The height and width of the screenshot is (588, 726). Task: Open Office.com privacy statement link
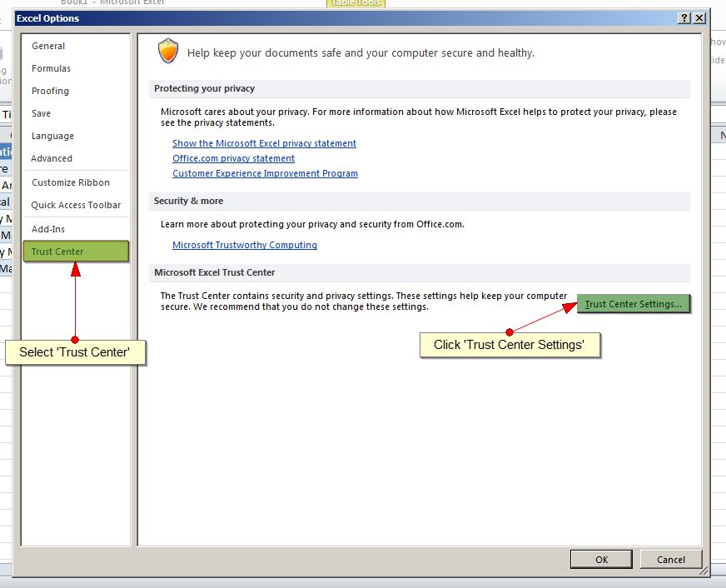pyautogui.click(x=233, y=158)
